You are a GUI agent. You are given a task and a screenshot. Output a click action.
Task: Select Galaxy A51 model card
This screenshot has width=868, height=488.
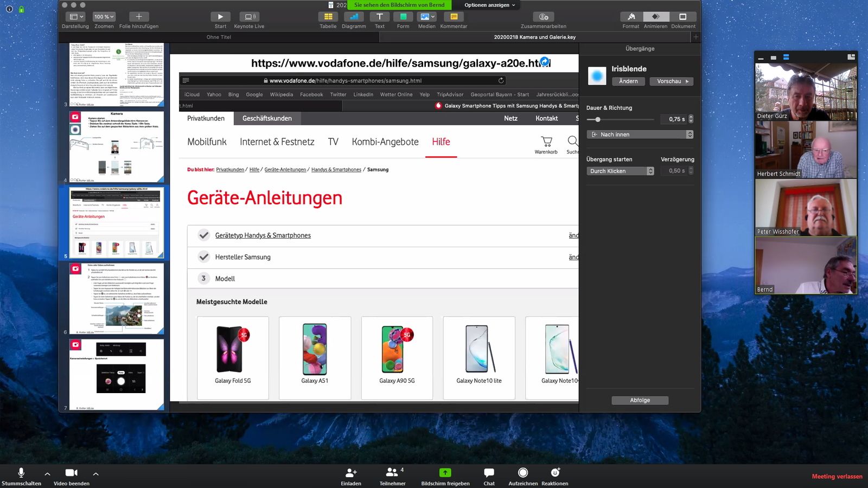[315, 358]
